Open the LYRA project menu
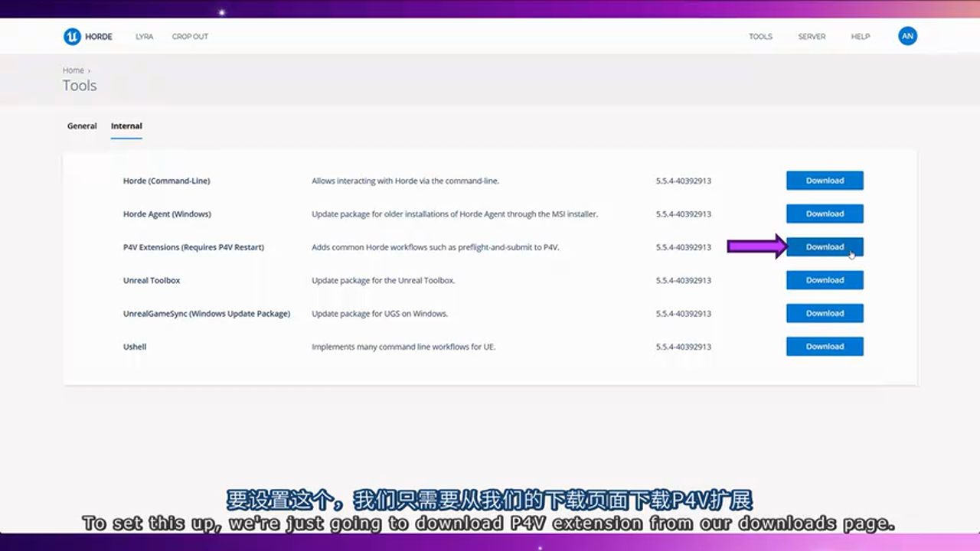This screenshot has height=551, width=980. 144,37
